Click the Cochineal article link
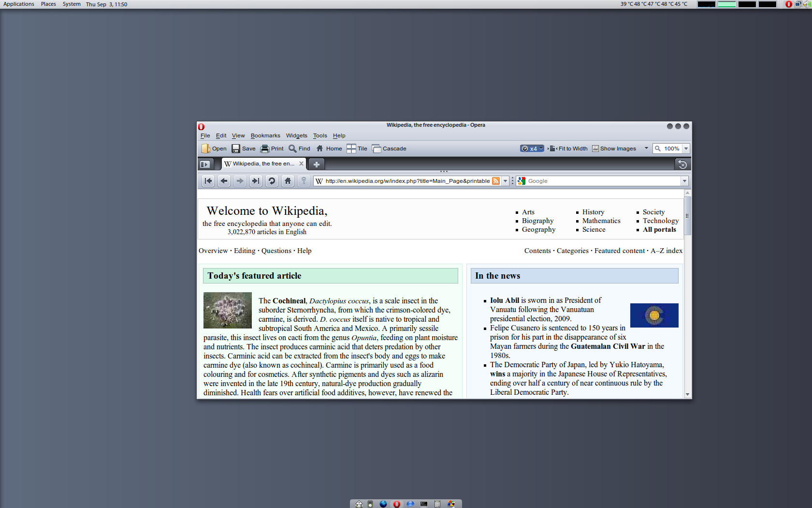The image size is (812, 508). click(289, 301)
